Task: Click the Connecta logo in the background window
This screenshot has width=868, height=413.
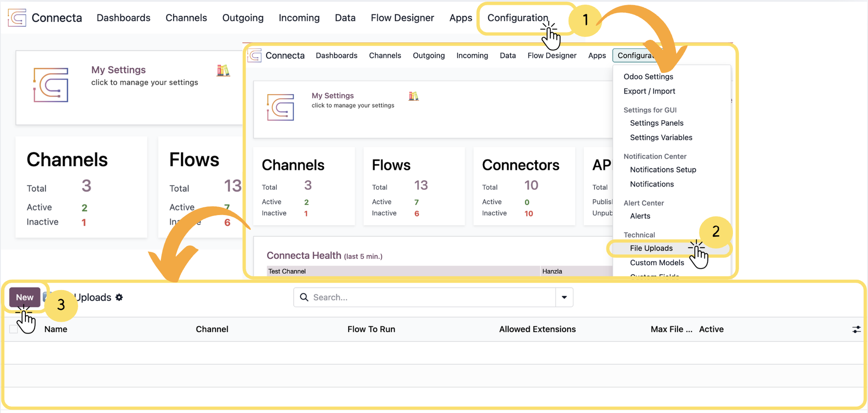Action: tap(17, 18)
